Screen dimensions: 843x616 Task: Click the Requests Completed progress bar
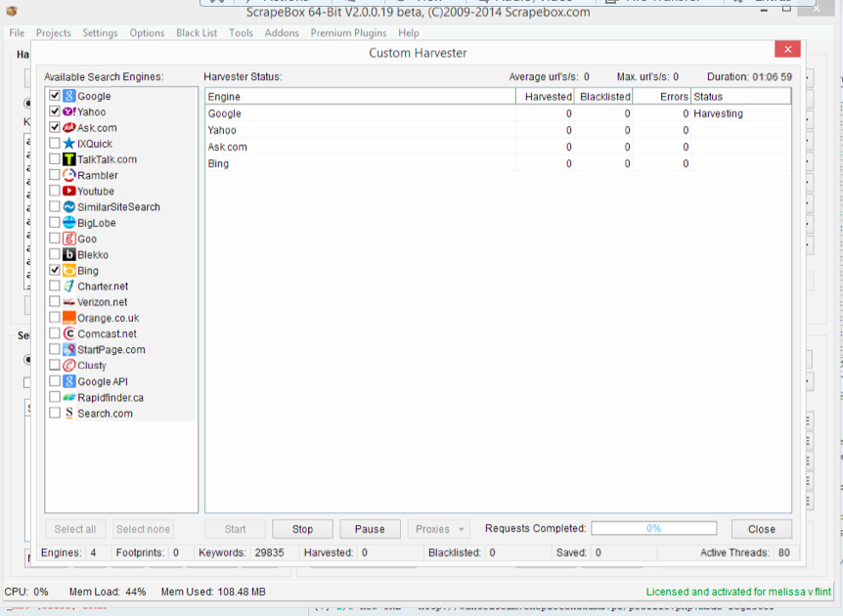click(653, 528)
